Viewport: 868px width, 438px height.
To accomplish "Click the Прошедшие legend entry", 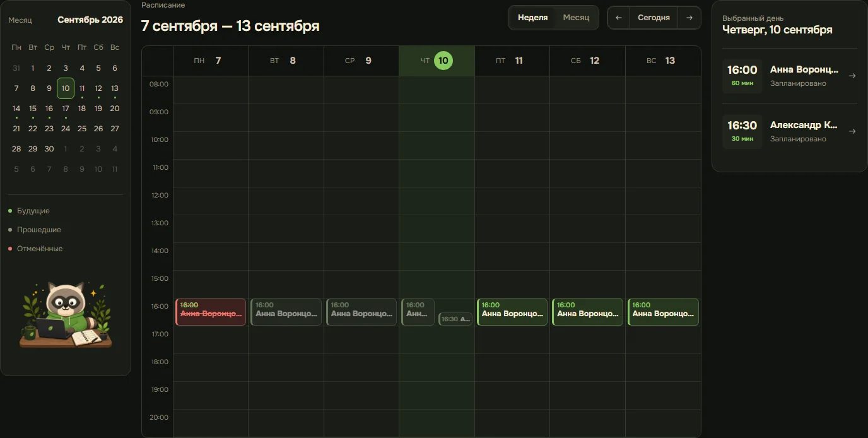I will pyautogui.click(x=35, y=230).
